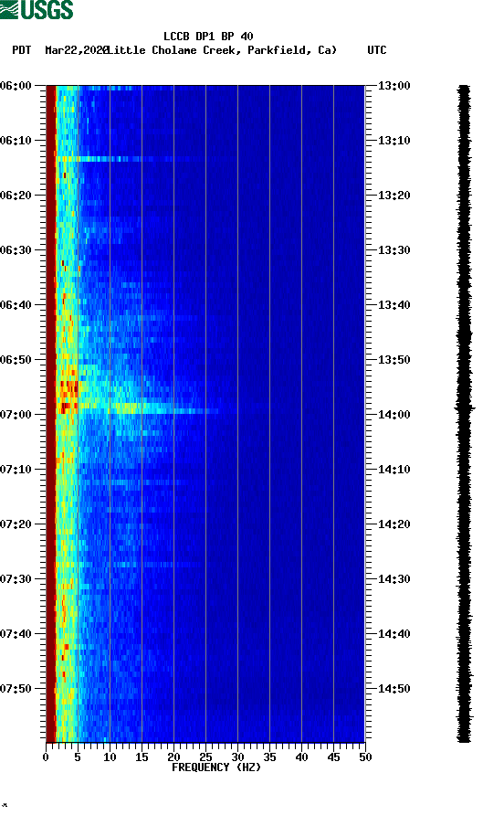
Task: Click the '06:00' PDT time label
Action: pyautogui.click(x=16, y=86)
